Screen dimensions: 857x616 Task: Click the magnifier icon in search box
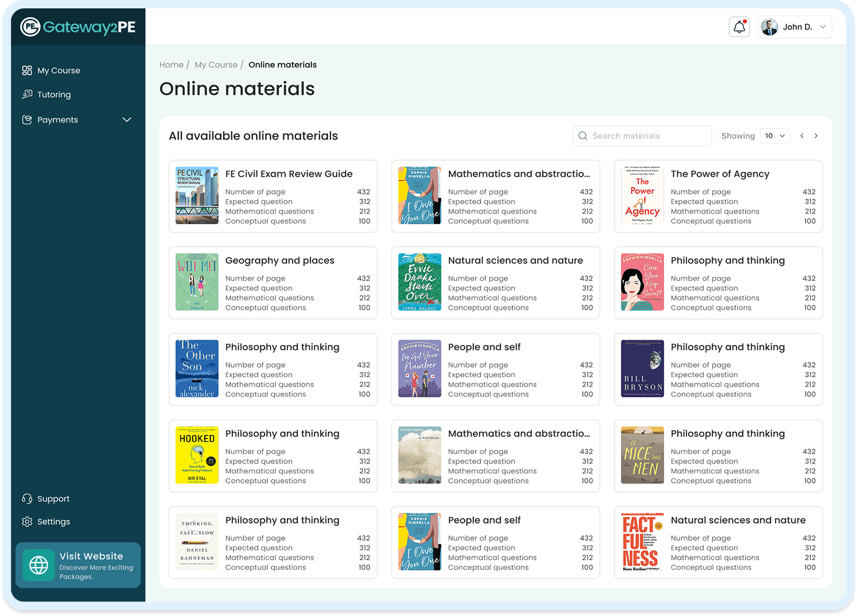pyautogui.click(x=583, y=136)
